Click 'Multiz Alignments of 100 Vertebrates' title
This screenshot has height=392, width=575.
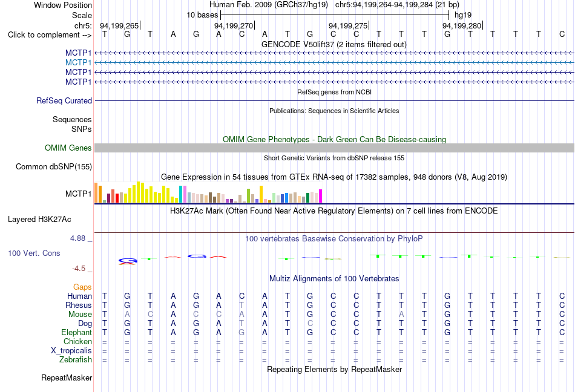pyautogui.click(x=334, y=278)
